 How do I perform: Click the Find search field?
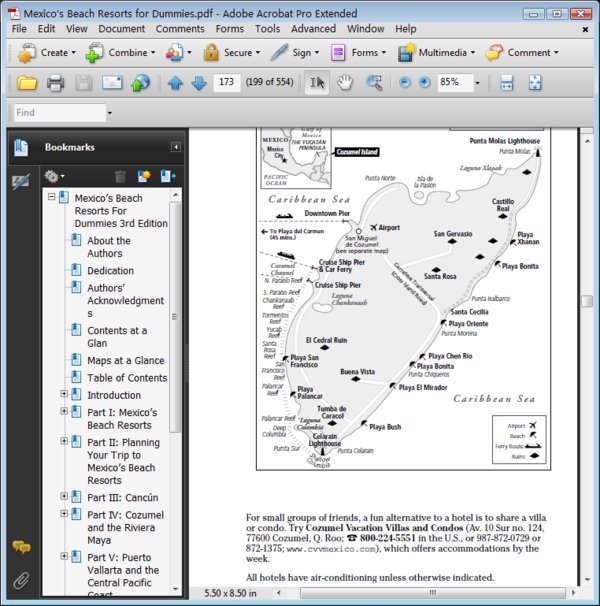click(60, 113)
